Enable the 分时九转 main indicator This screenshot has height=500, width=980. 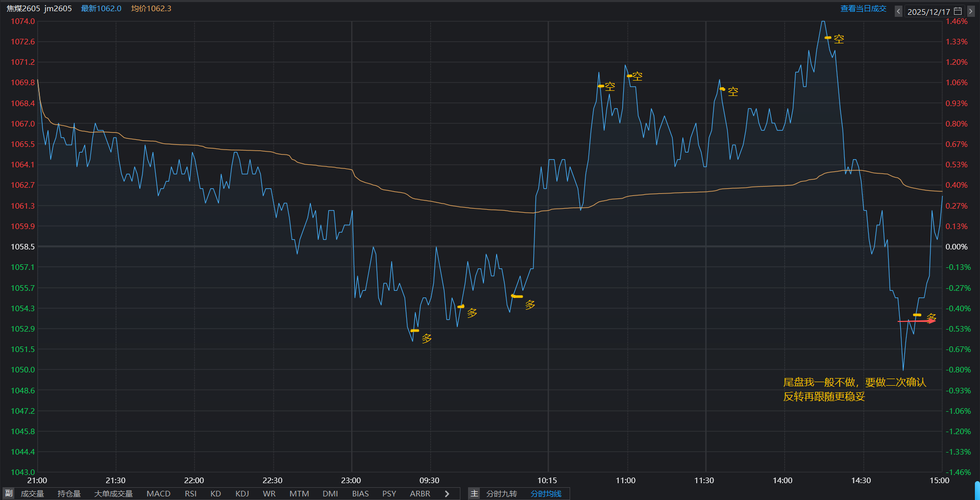(x=501, y=493)
